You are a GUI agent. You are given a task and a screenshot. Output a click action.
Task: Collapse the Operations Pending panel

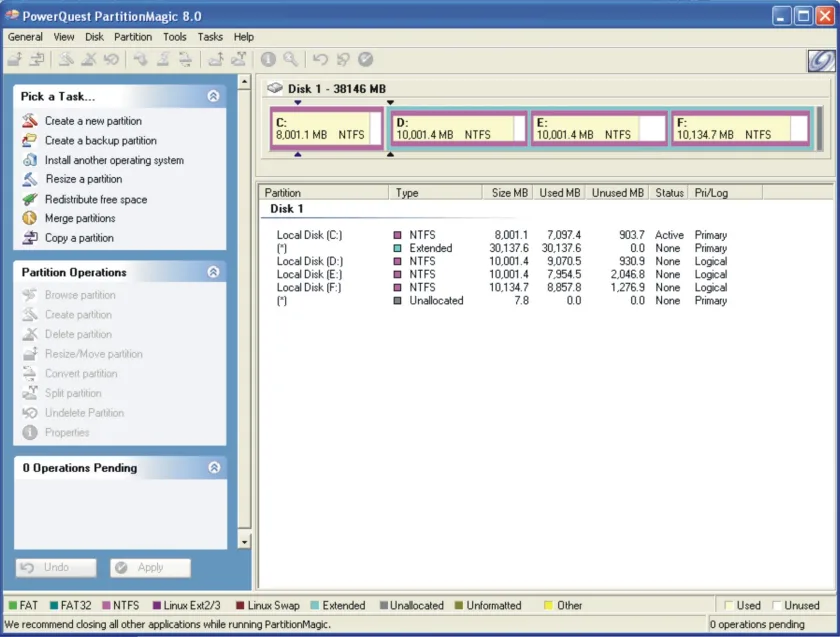pyautogui.click(x=214, y=468)
